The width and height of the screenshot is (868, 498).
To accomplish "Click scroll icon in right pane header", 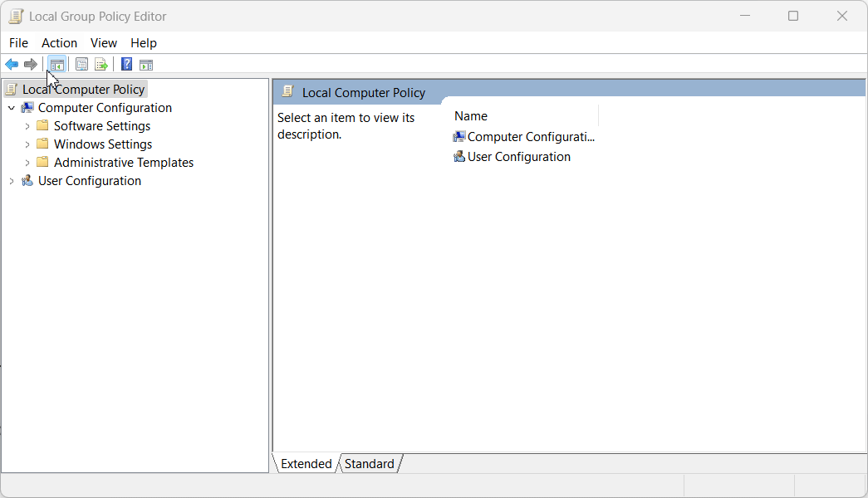I will pyautogui.click(x=287, y=91).
